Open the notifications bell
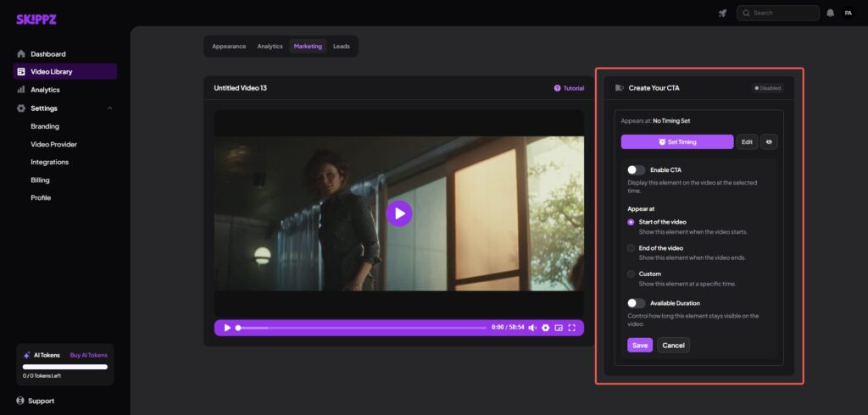Screen dimensions: 868x415 830,13
